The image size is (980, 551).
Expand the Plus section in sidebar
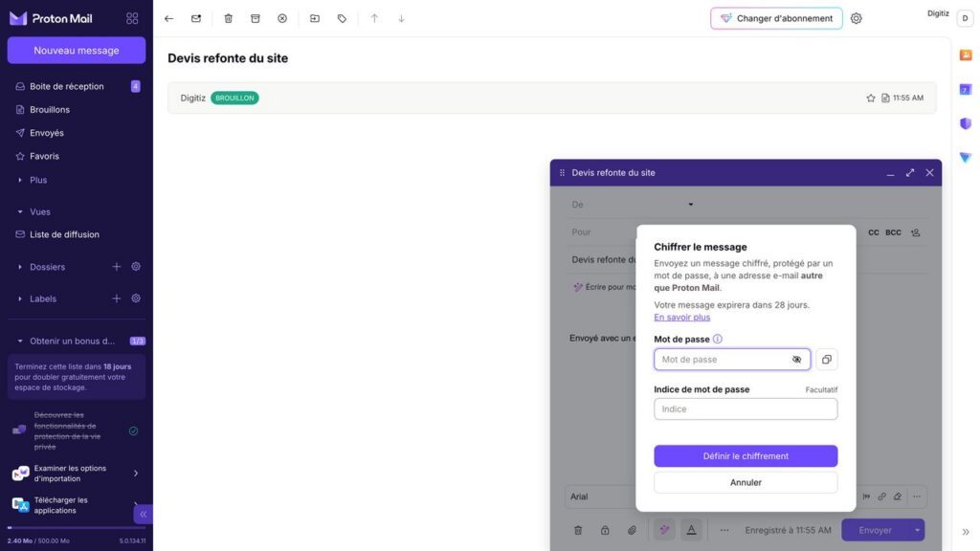(20, 180)
